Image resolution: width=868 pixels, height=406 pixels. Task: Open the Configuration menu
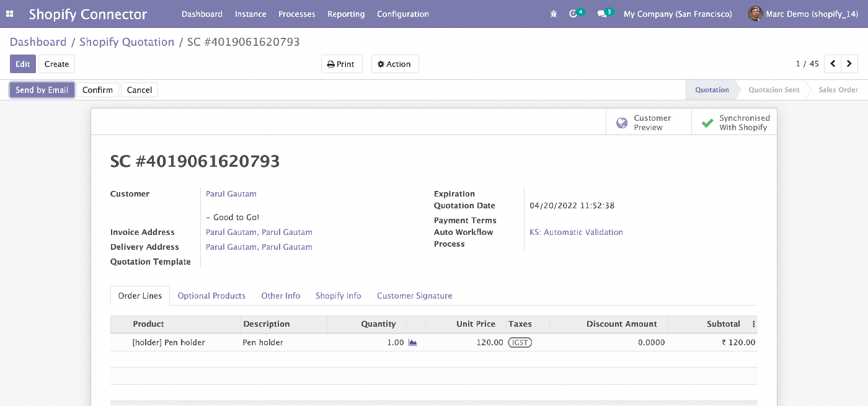403,14
